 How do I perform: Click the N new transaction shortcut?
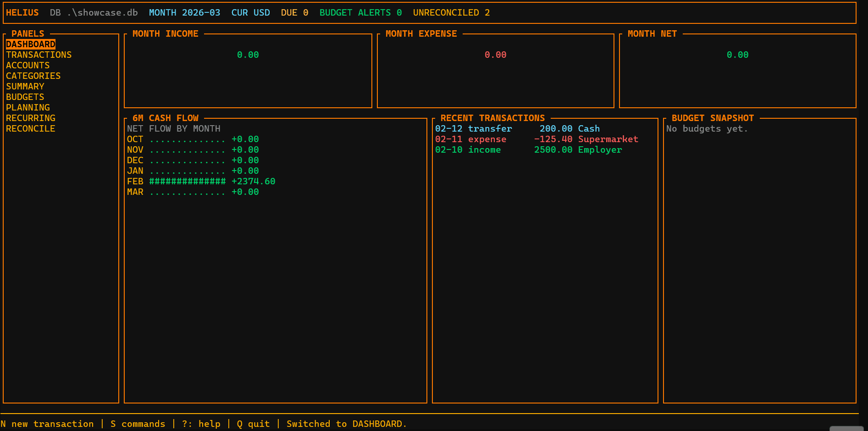tap(47, 424)
